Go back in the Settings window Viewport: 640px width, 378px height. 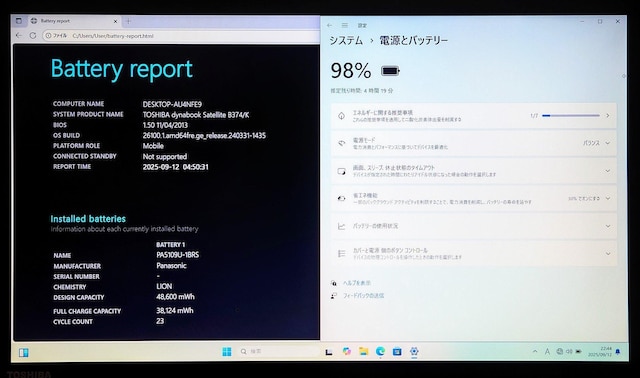point(329,25)
